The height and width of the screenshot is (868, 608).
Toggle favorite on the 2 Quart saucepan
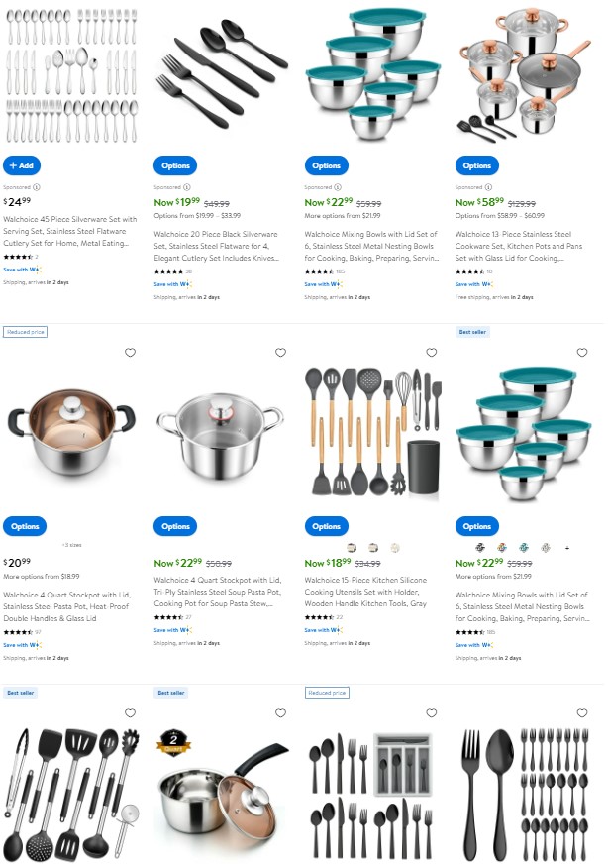pyautogui.click(x=280, y=713)
